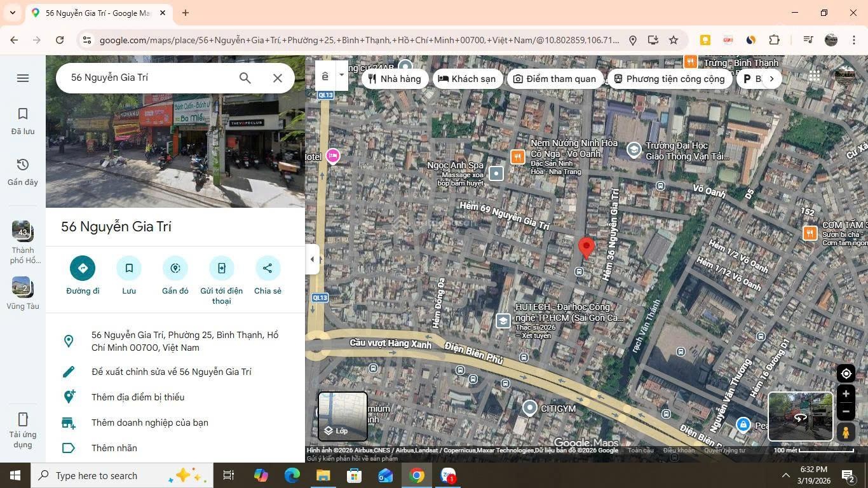
Task: Open the input tools dropdown arrow
Action: coord(341,76)
